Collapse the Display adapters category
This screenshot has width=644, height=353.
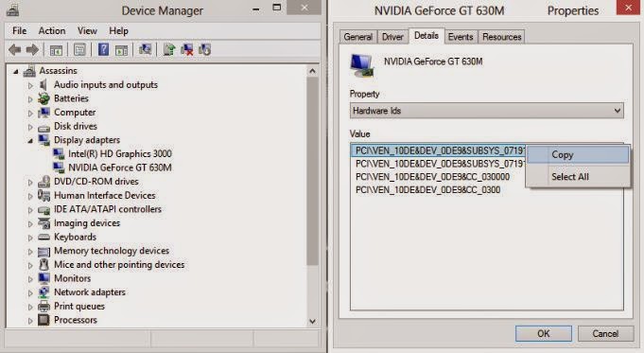30,141
